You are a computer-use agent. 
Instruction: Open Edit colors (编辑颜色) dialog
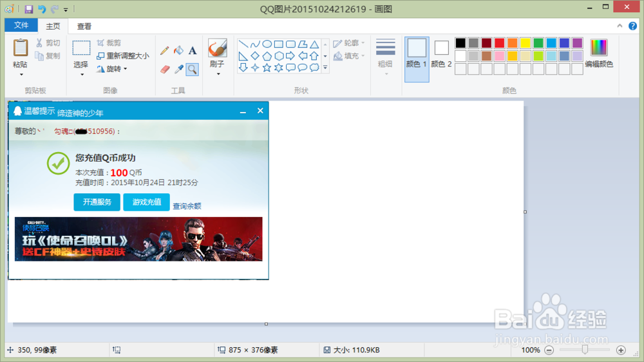599,53
